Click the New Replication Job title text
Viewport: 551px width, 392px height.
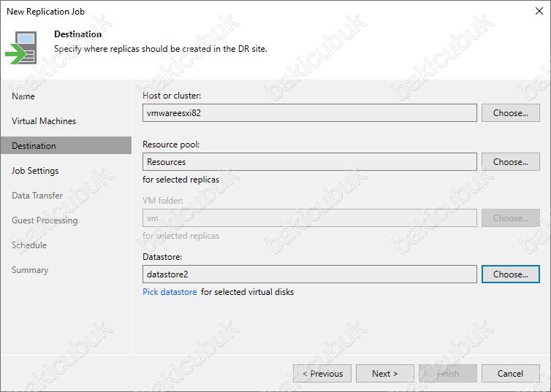[46, 12]
